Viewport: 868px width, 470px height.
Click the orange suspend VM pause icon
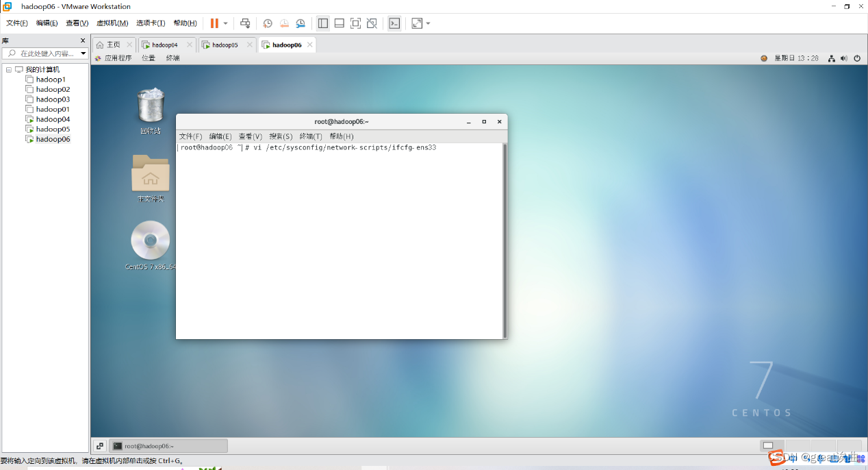(x=214, y=23)
